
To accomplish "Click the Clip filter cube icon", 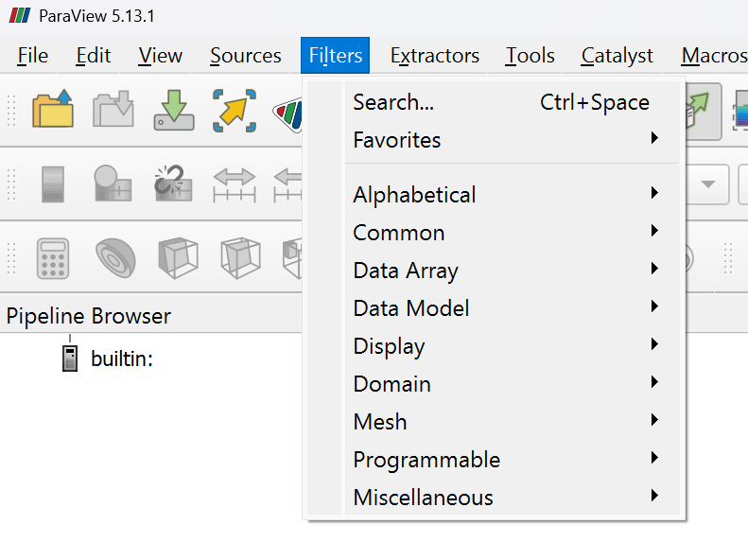I will point(178,258).
